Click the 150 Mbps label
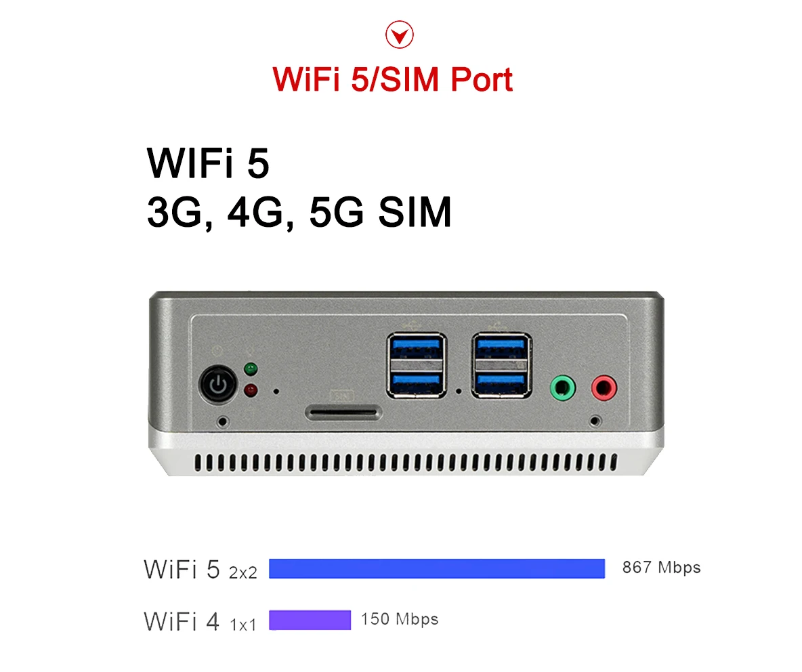 [400, 619]
